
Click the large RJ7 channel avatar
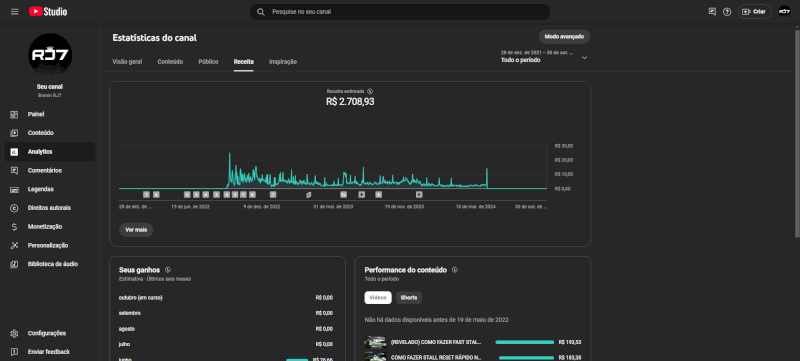50,55
